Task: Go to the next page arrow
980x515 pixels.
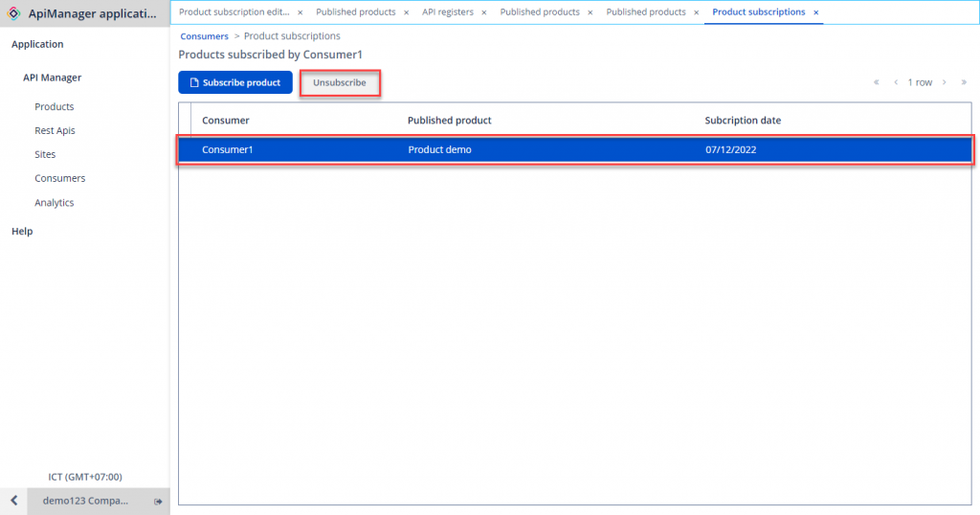Action: (x=944, y=82)
